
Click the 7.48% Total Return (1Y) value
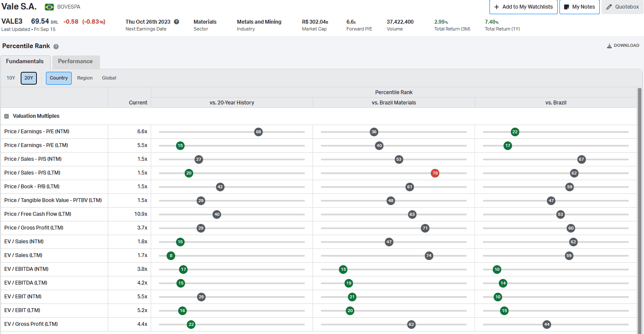tap(492, 22)
